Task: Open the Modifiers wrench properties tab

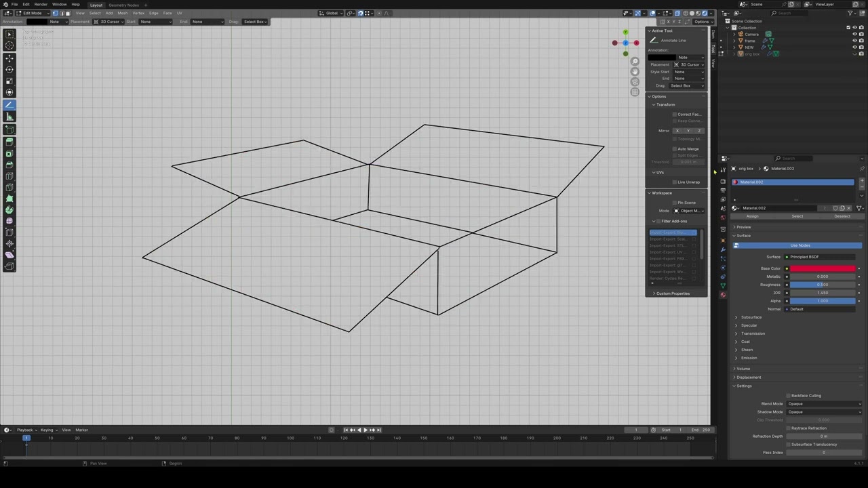Action: point(723,249)
